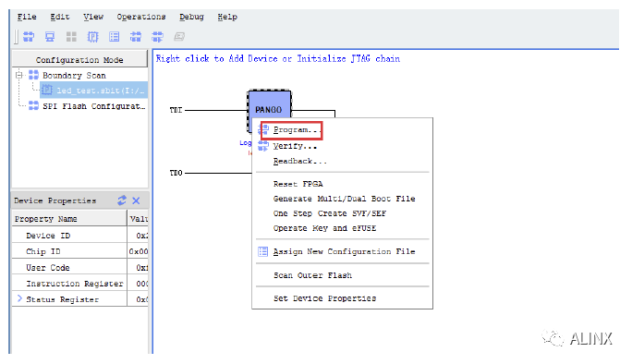Open the Debug menu

191,17
